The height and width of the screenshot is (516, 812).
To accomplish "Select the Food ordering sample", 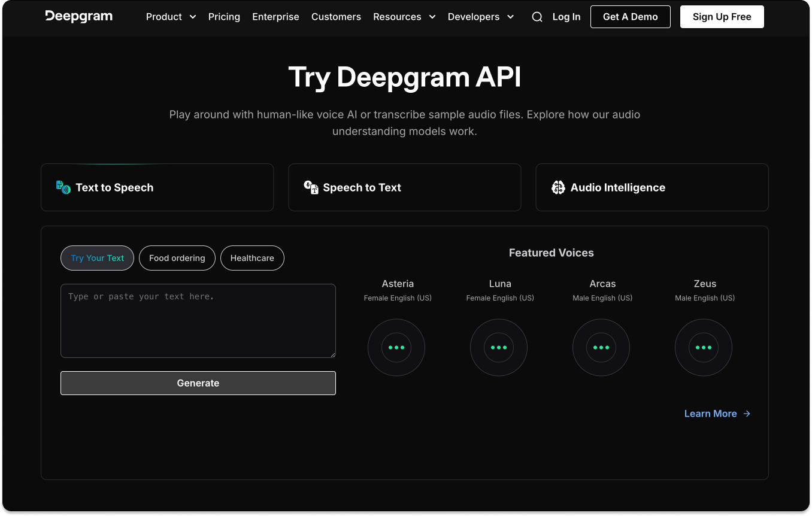I will tap(177, 258).
